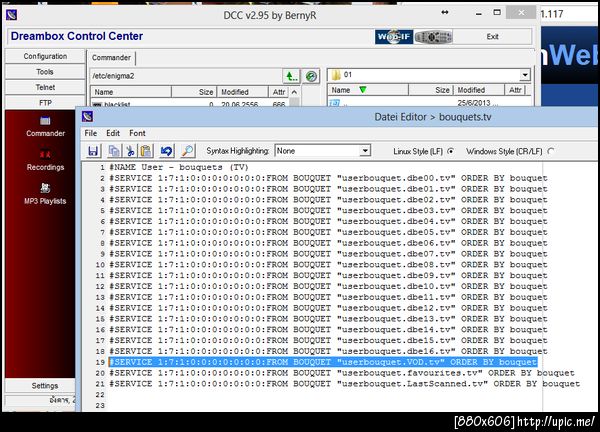Open the Syntax Highlighting dropdown
This screenshot has height=432, width=600.
365,151
